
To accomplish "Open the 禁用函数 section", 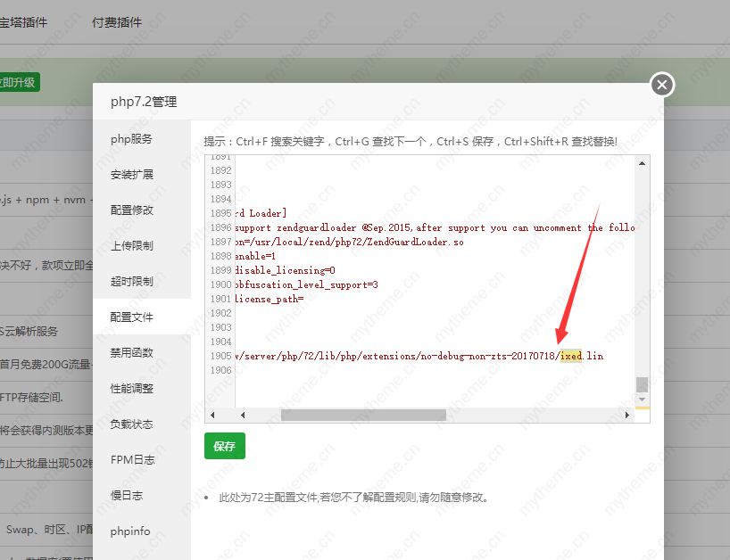I will (x=131, y=353).
